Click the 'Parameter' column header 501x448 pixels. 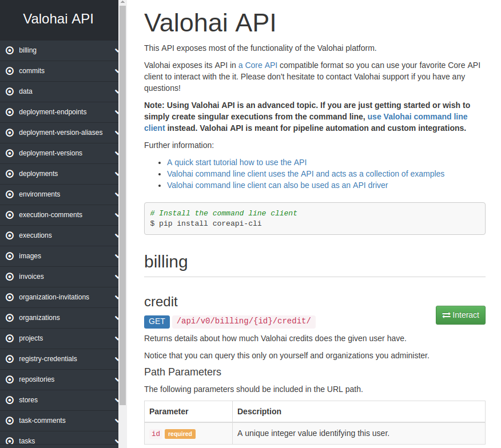(169, 411)
